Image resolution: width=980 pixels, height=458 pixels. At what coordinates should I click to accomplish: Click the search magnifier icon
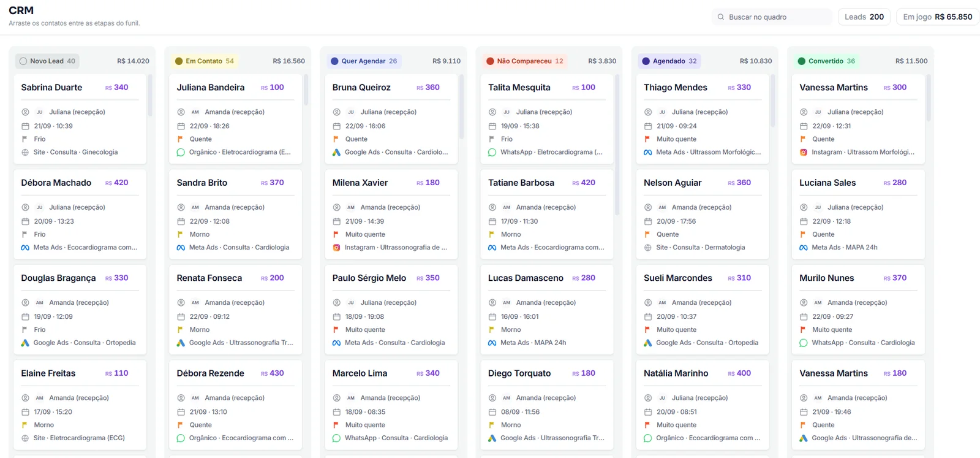pos(721,17)
